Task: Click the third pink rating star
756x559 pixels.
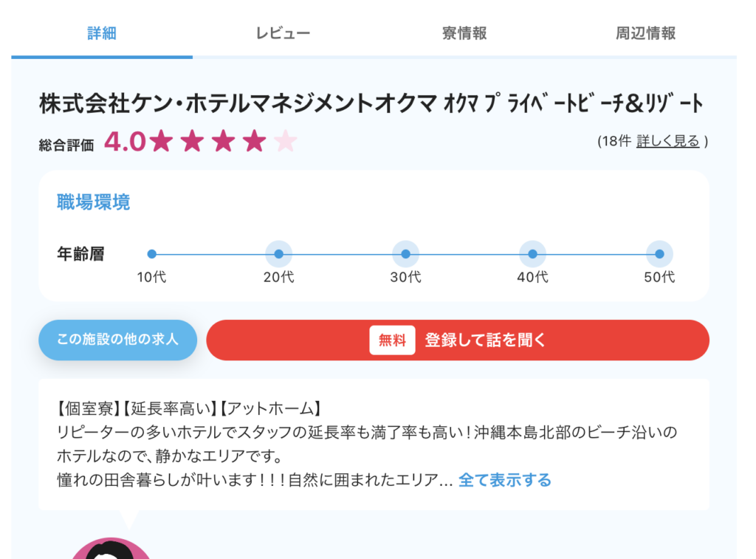Action: [223, 141]
